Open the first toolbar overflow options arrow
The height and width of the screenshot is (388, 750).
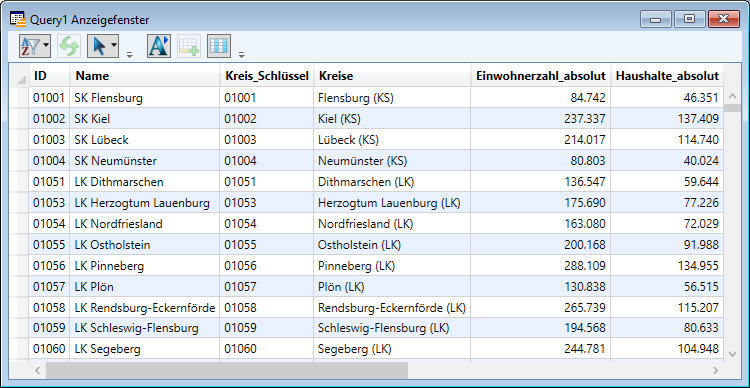coord(130,55)
